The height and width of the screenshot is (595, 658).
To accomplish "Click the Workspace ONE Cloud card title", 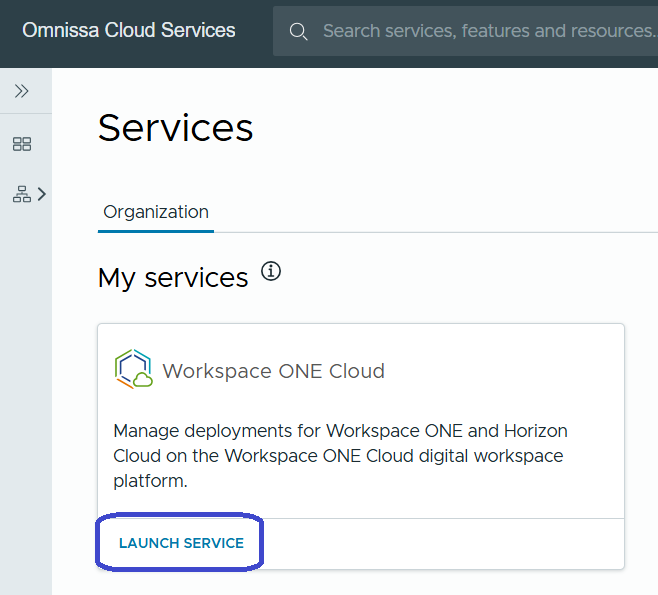I will pos(274,371).
